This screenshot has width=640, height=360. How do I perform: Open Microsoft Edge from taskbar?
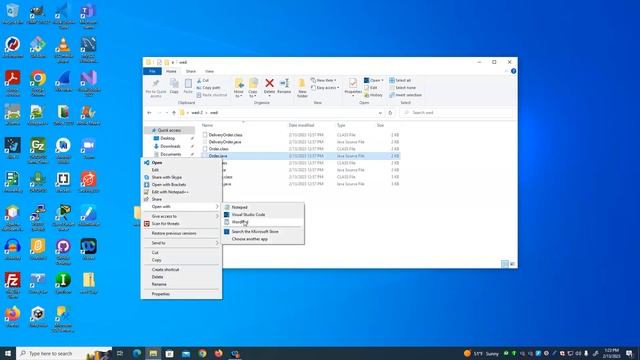click(x=137, y=353)
